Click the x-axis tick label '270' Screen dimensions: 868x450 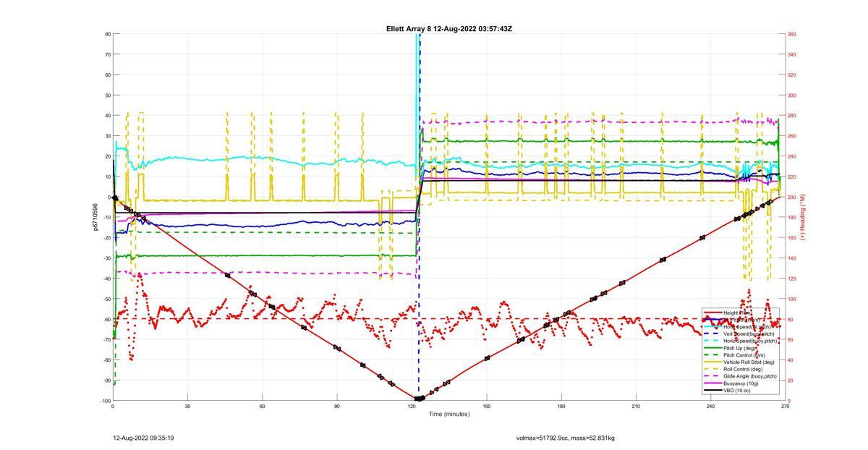pyautogui.click(x=785, y=407)
